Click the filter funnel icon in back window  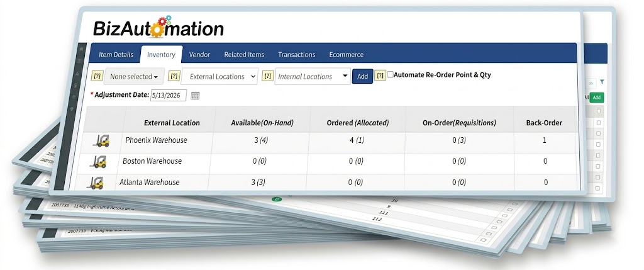[602, 82]
